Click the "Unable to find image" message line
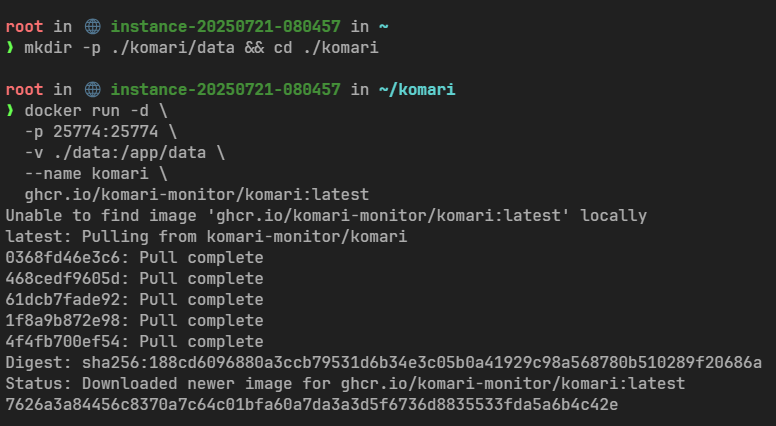 [x=326, y=216]
